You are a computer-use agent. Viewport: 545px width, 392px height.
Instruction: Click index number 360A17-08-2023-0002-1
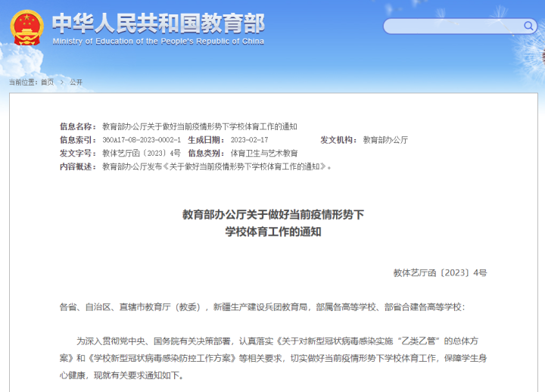point(142,140)
